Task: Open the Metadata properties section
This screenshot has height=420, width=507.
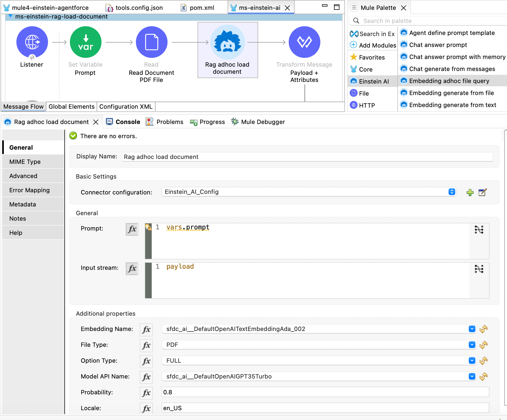Action: pyautogui.click(x=33, y=204)
